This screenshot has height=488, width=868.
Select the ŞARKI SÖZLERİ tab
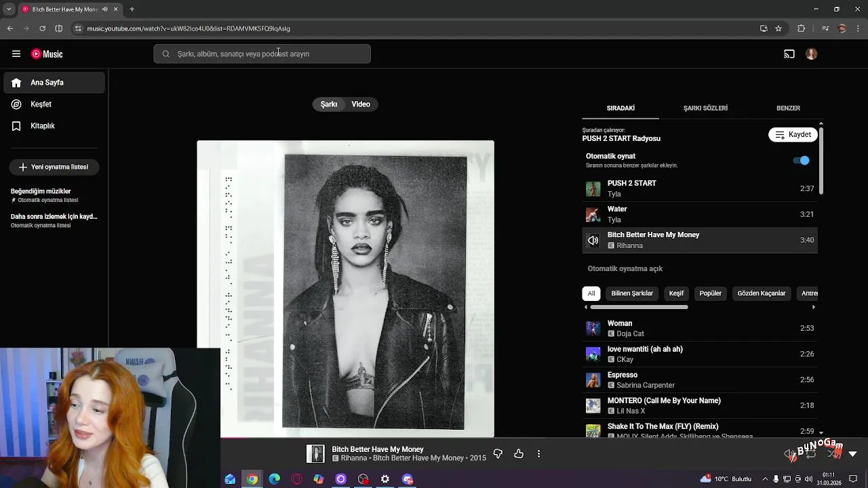[x=705, y=108]
